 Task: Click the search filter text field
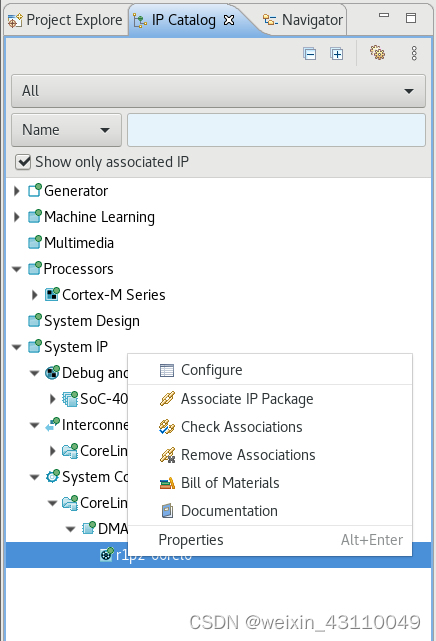click(276, 130)
